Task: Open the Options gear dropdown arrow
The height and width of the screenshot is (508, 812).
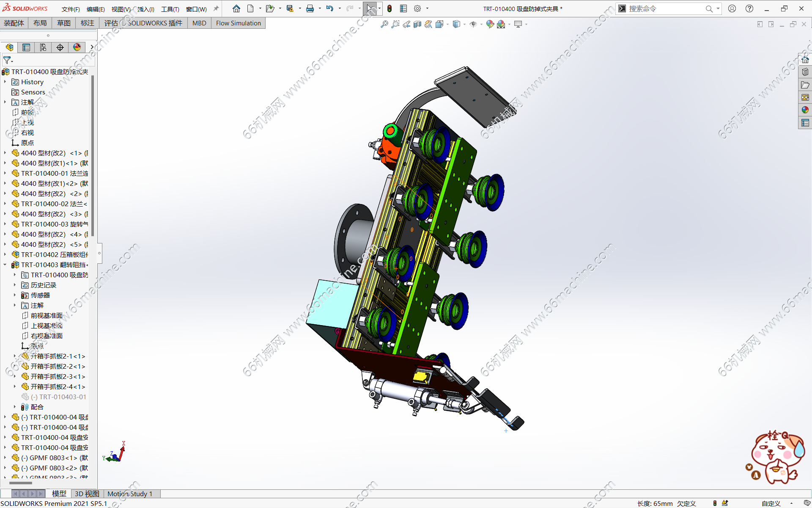Action: [x=427, y=8]
